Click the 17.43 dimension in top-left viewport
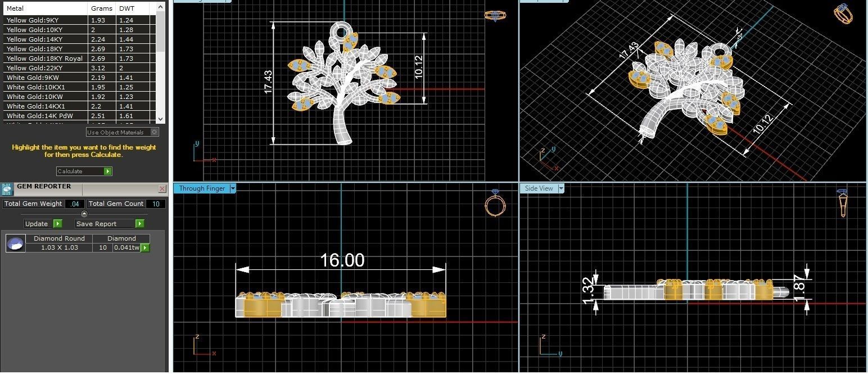This screenshot has width=868, height=374. (268, 82)
